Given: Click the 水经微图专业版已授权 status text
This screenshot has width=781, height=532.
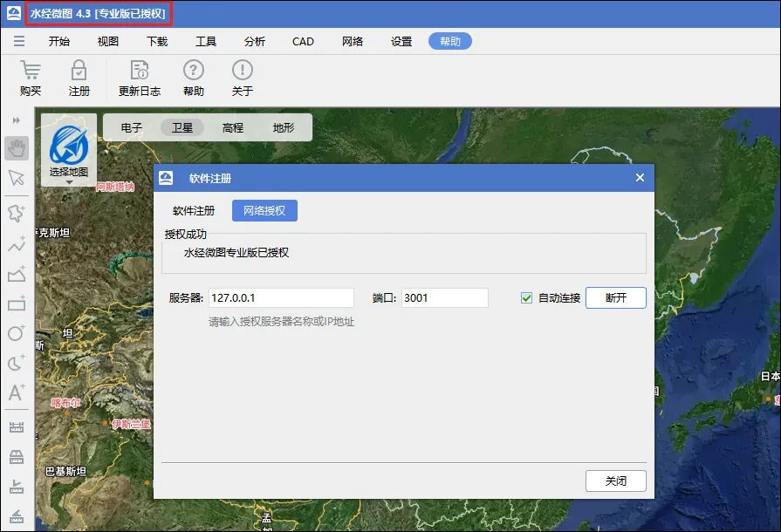Looking at the screenshot, I should (236, 252).
